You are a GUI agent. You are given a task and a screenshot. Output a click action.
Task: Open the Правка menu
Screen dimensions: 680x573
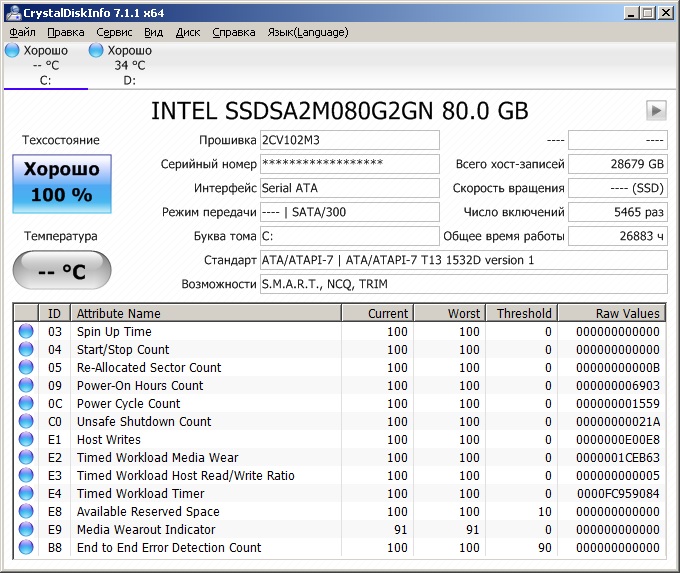65,33
